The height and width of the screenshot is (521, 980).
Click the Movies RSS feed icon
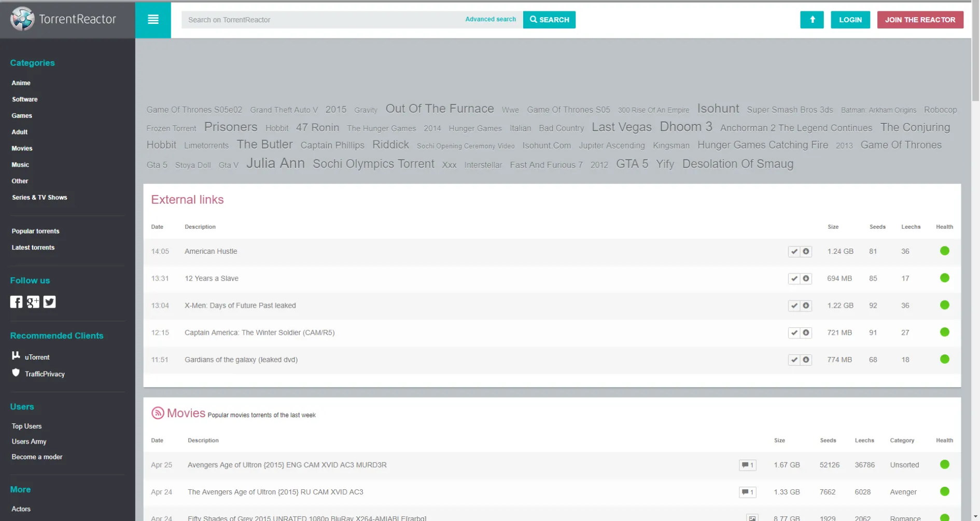(158, 413)
